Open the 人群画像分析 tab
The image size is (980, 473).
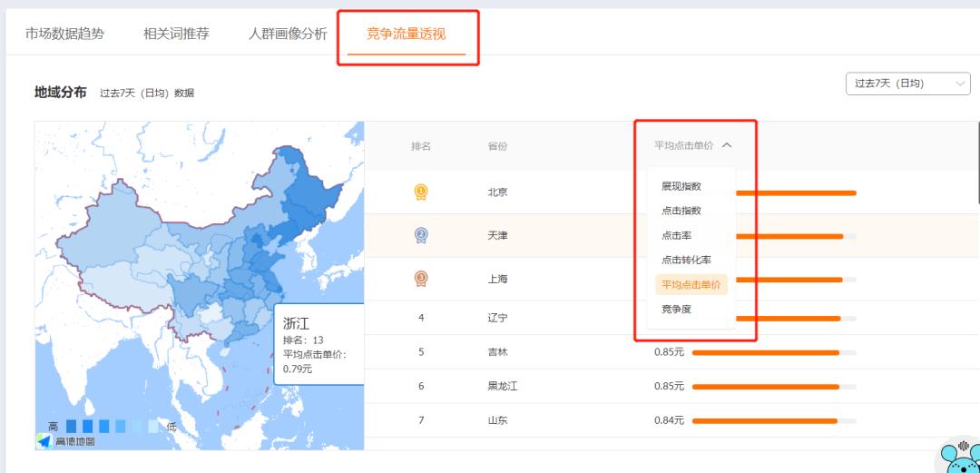pyautogui.click(x=288, y=34)
